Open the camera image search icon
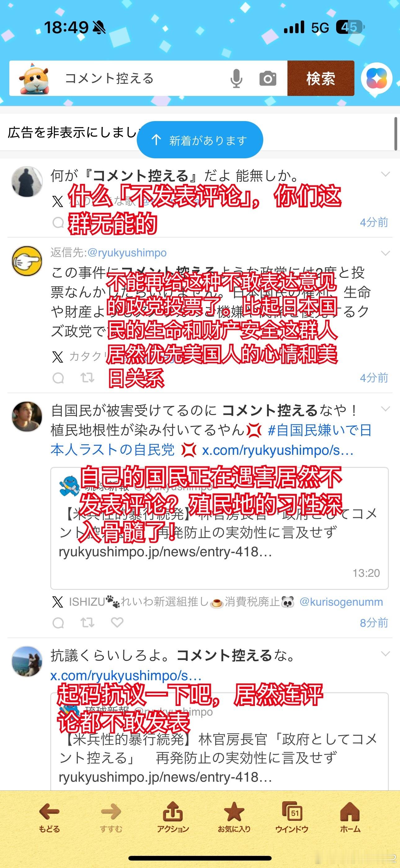The width and height of the screenshot is (400, 868). (268, 79)
